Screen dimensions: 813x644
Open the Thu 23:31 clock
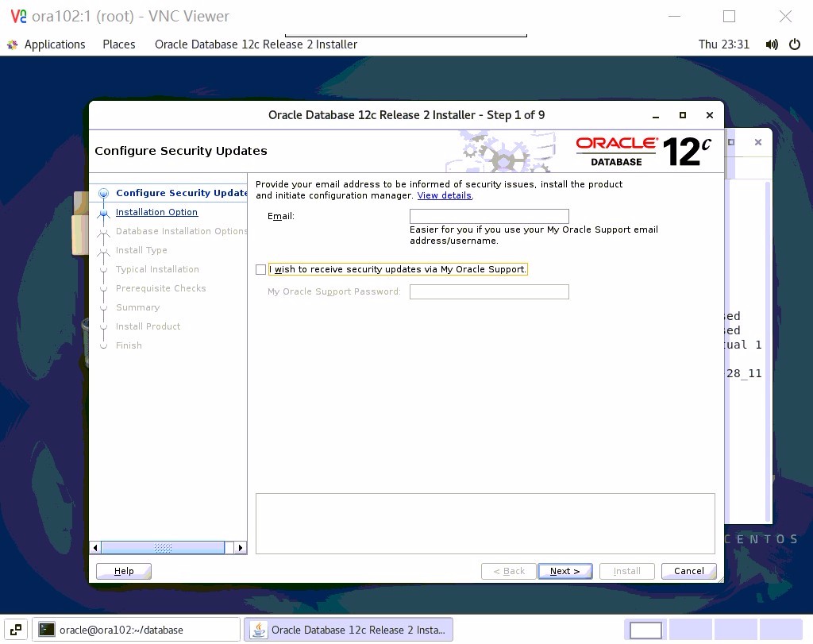(723, 44)
